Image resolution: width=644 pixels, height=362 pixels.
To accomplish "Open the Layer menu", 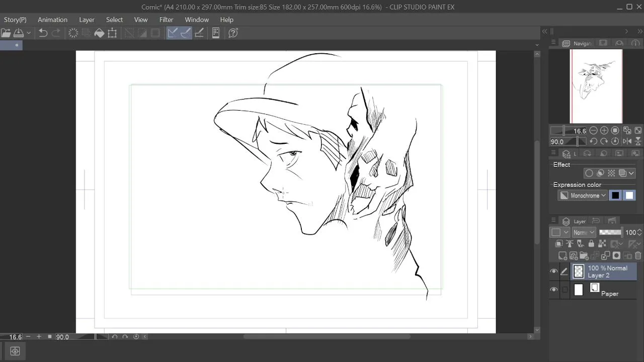I will pyautogui.click(x=87, y=20).
